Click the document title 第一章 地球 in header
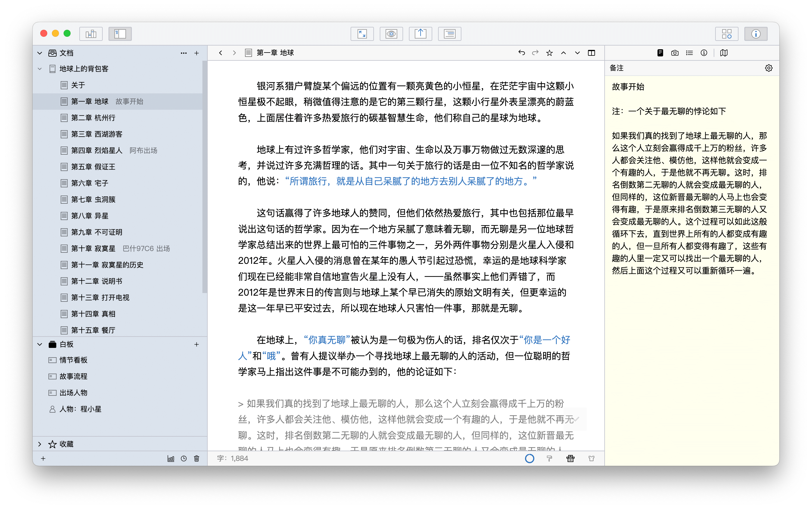812x509 pixels. [x=275, y=53]
